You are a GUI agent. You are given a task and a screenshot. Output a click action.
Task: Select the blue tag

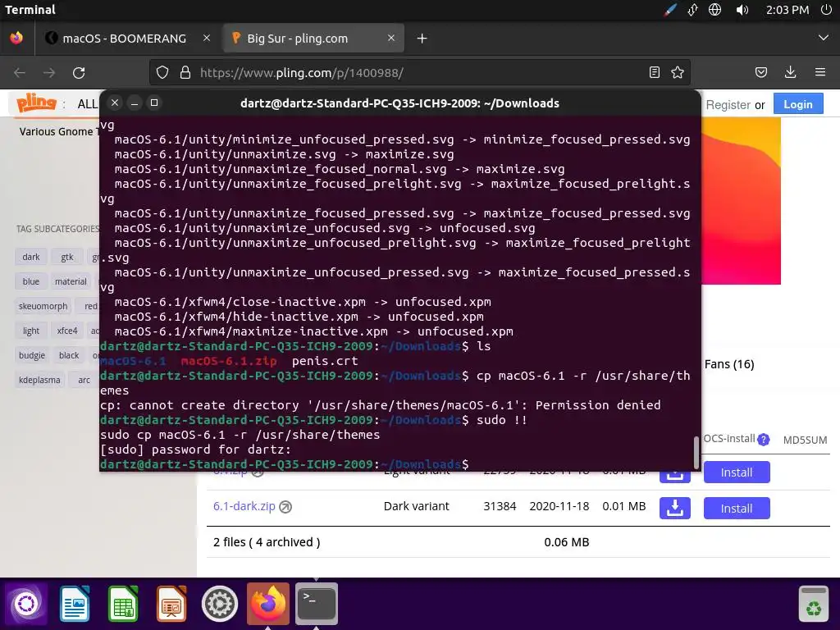(x=31, y=282)
